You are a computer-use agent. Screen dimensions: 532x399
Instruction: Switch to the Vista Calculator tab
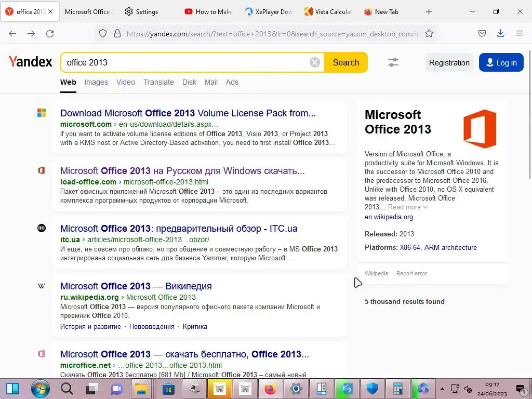pos(328,12)
